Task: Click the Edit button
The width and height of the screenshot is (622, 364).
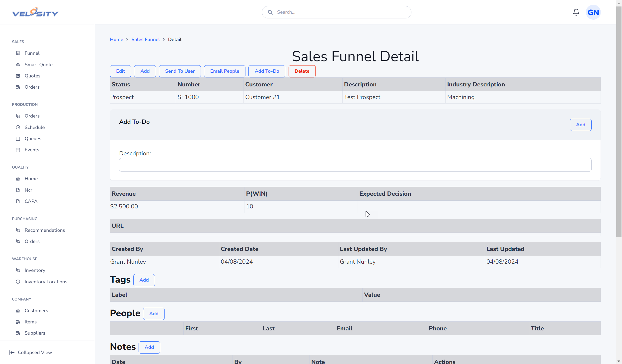Action: coord(120,71)
